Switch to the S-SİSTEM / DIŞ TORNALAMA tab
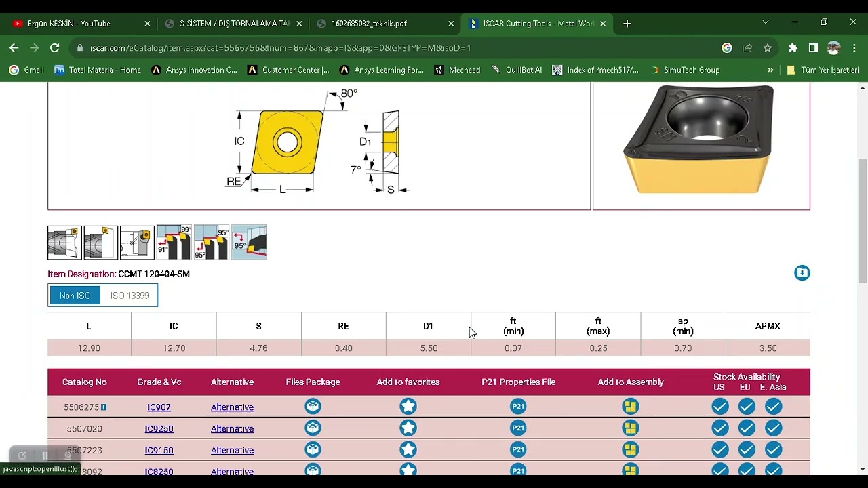This screenshot has height=488, width=868. 234,24
